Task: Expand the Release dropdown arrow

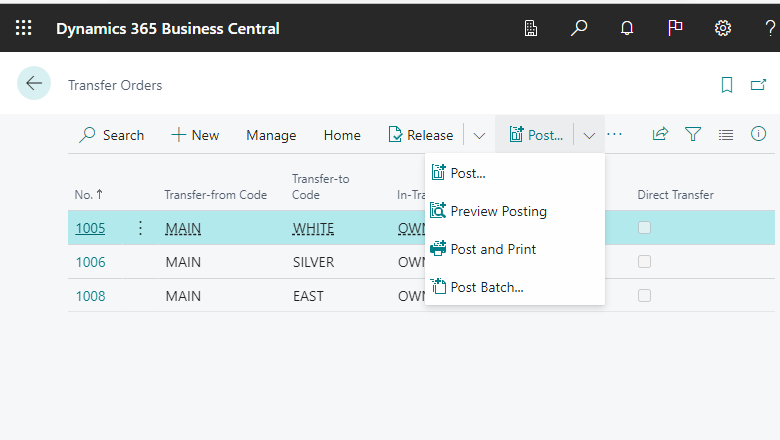Action: coord(479,135)
